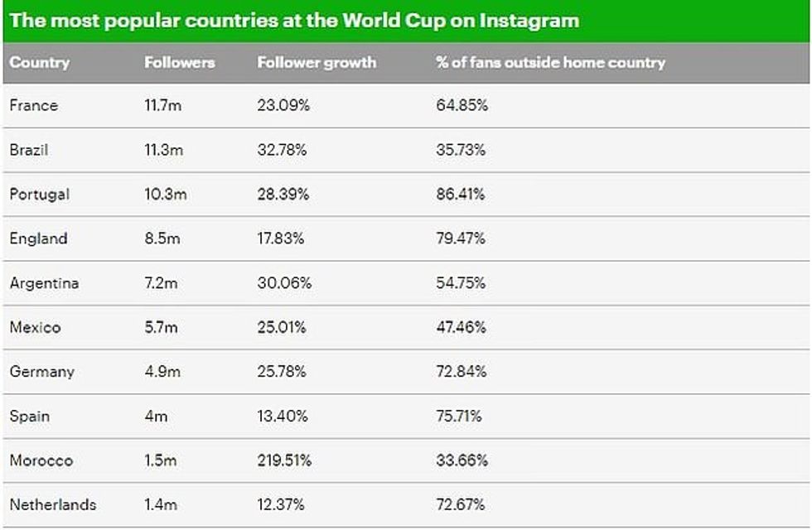Click the Country column header
The image size is (812, 530).
pos(40,63)
